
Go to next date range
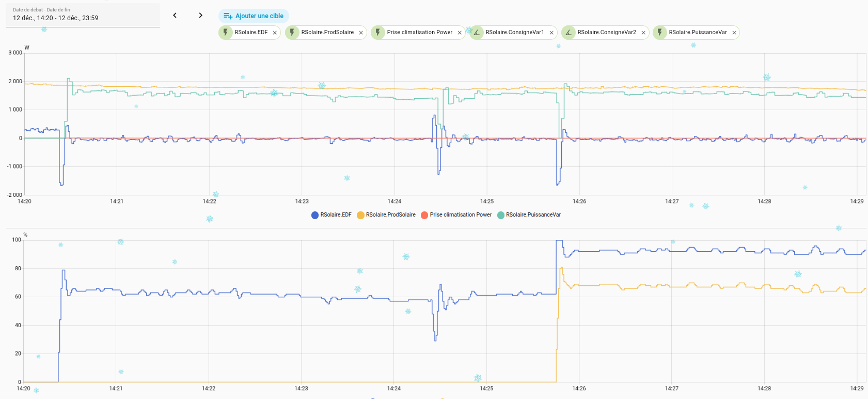click(200, 16)
